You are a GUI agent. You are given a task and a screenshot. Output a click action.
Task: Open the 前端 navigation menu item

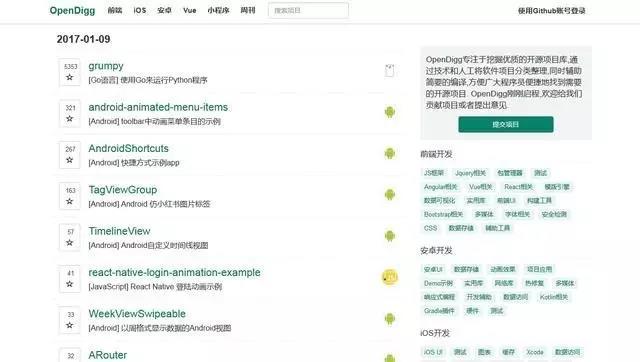click(115, 10)
